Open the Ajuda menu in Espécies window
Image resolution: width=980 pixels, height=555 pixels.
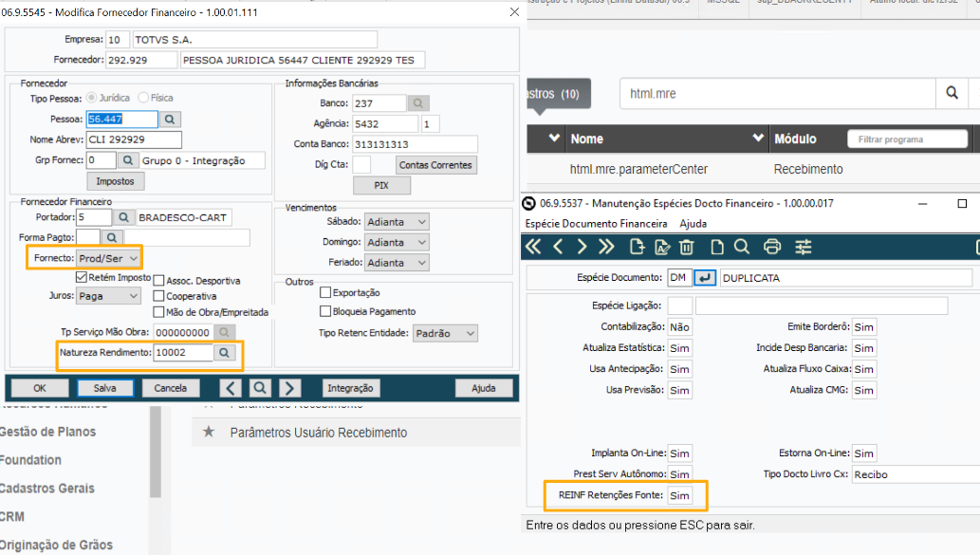[x=693, y=223]
